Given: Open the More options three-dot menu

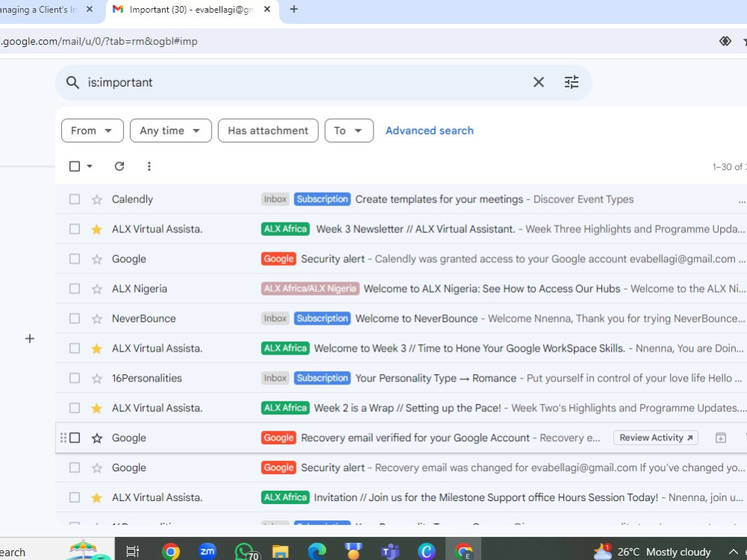Looking at the screenshot, I should (x=149, y=167).
